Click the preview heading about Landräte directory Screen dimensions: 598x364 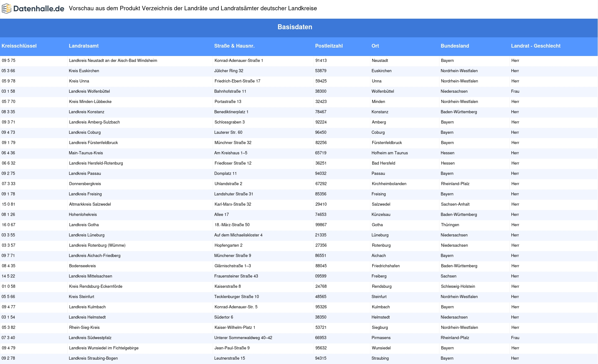pos(193,8)
